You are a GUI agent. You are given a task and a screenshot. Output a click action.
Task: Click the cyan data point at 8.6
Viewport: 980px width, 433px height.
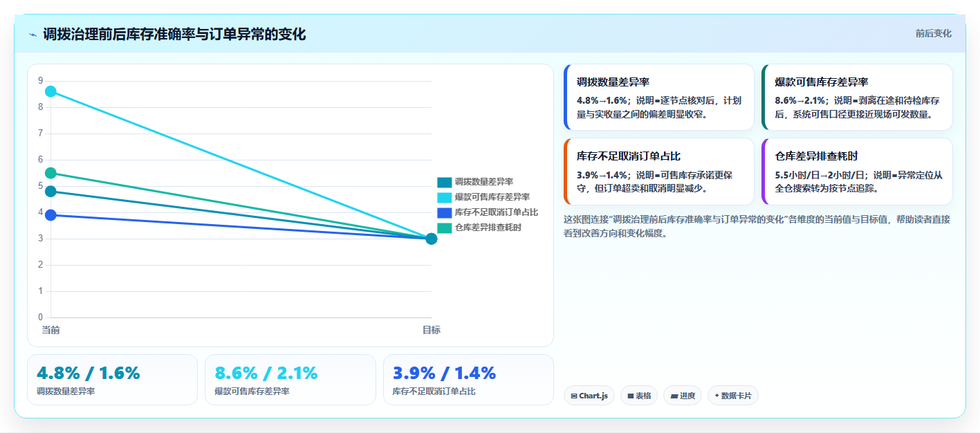coord(50,91)
